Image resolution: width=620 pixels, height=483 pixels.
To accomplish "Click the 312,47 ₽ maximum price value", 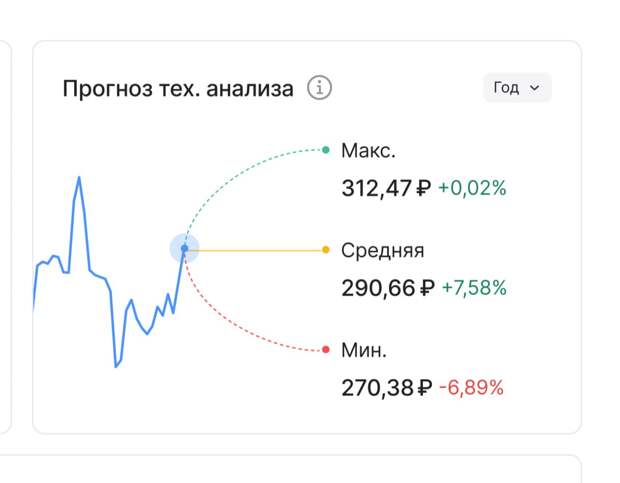I will (x=386, y=188).
